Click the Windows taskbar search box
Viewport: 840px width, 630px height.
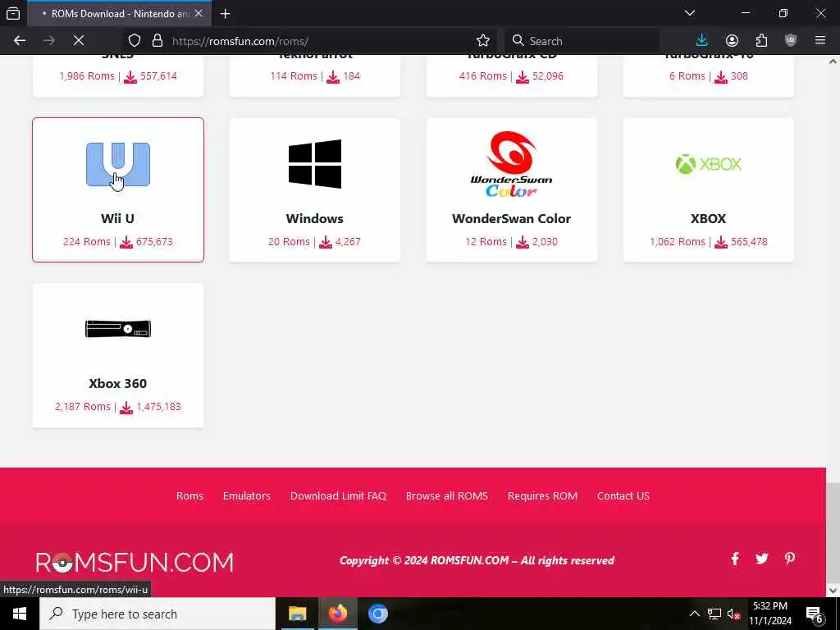[x=157, y=614]
